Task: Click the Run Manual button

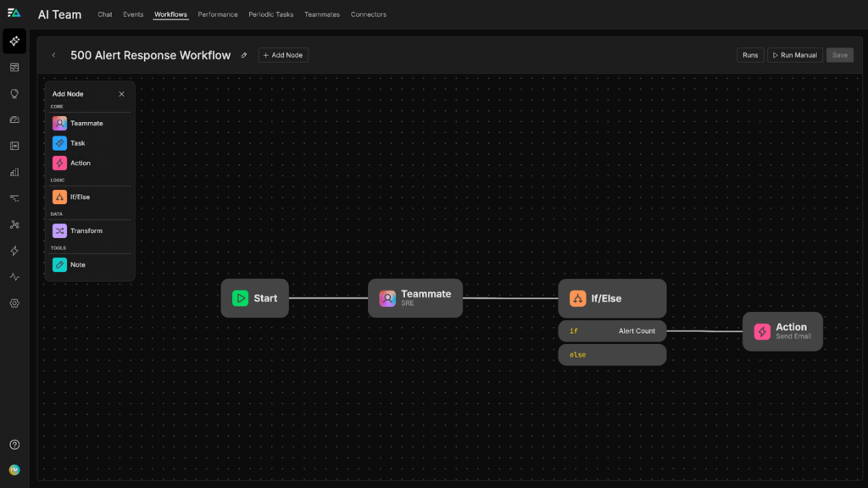Action: click(794, 55)
